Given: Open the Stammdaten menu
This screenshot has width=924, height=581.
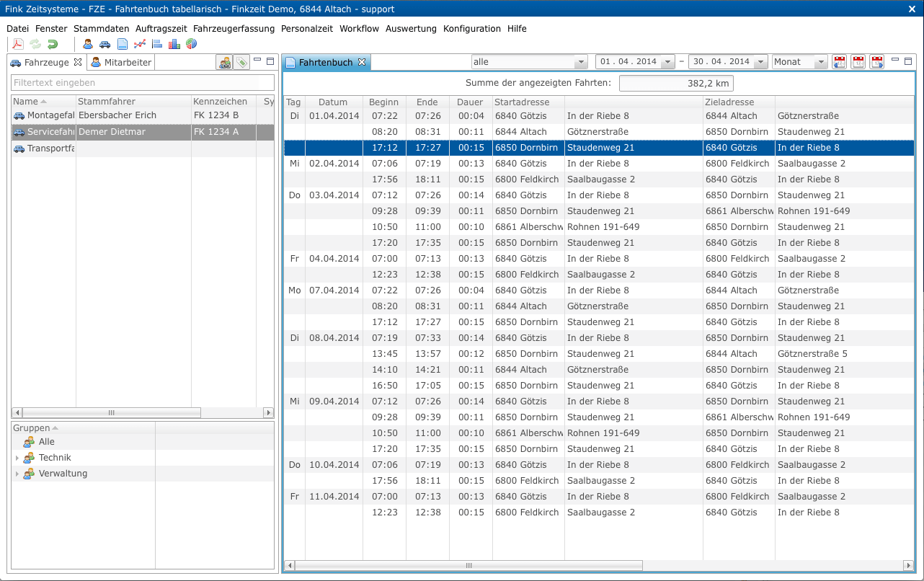Looking at the screenshot, I should [x=102, y=29].
